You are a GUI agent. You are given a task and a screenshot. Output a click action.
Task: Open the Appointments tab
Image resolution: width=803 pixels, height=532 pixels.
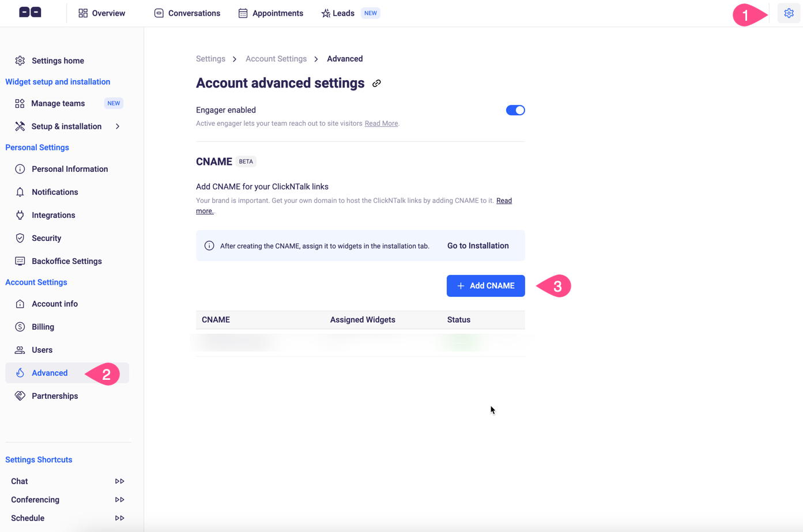270,13
